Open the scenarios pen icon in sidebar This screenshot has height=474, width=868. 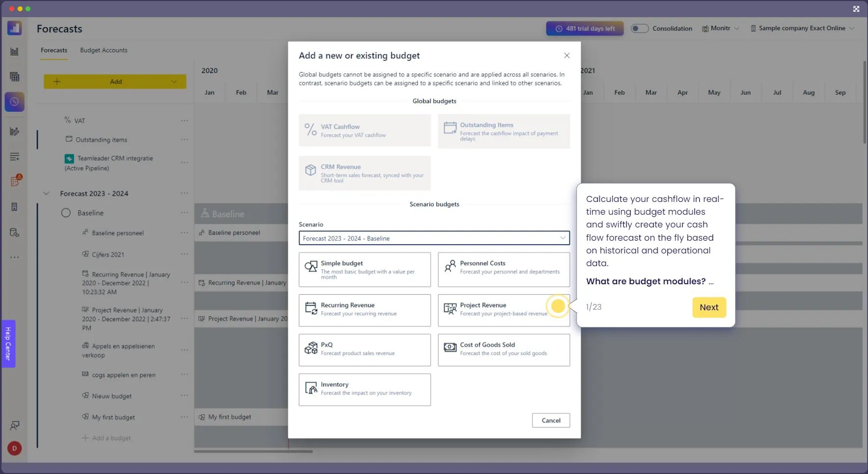point(14,131)
